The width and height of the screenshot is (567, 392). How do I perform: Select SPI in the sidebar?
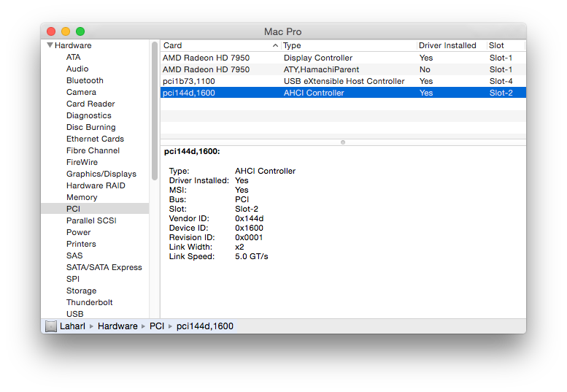[x=73, y=279]
